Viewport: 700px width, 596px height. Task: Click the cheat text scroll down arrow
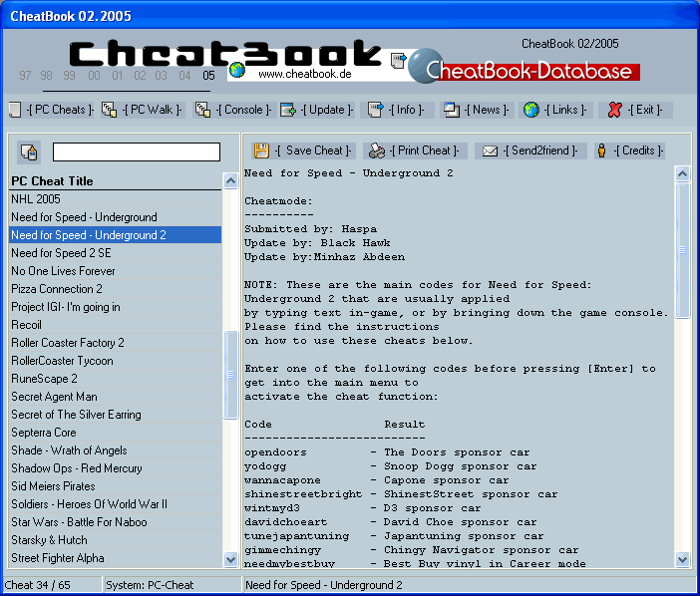click(x=682, y=559)
